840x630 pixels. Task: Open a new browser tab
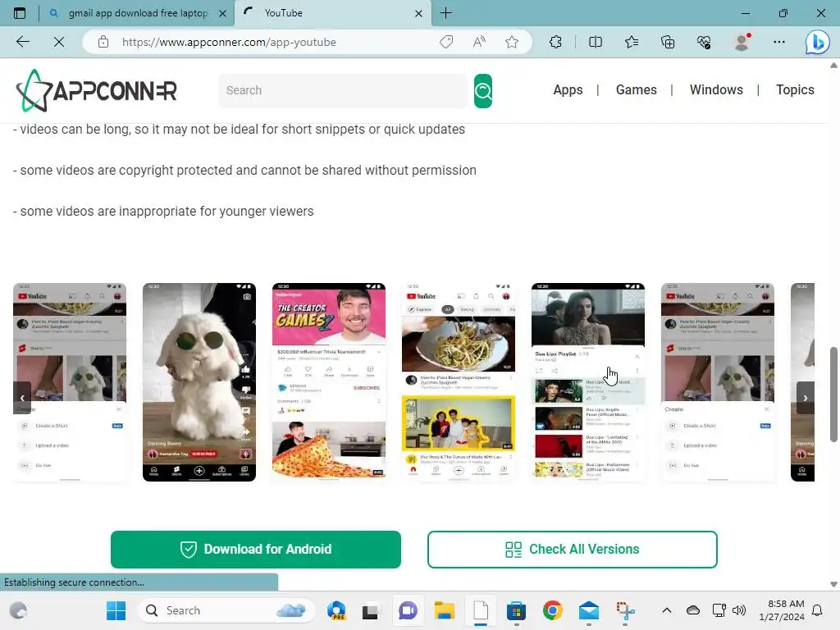(445, 13)
